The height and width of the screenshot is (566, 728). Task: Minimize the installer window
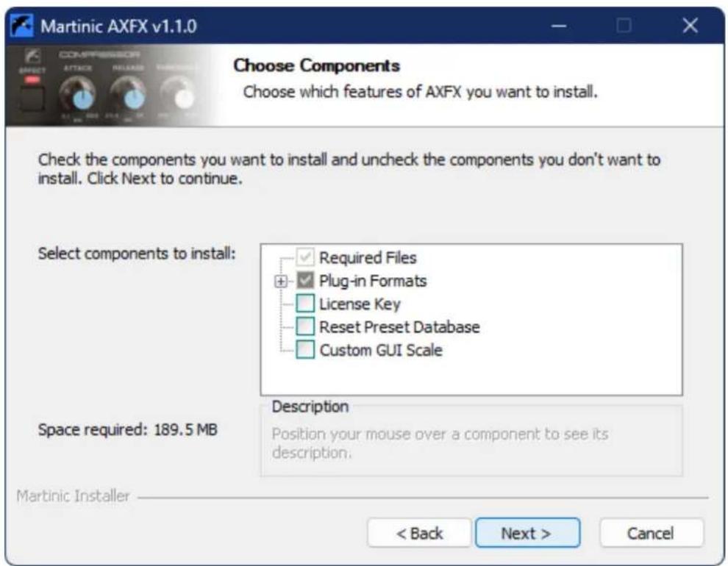tap(559, 26)
